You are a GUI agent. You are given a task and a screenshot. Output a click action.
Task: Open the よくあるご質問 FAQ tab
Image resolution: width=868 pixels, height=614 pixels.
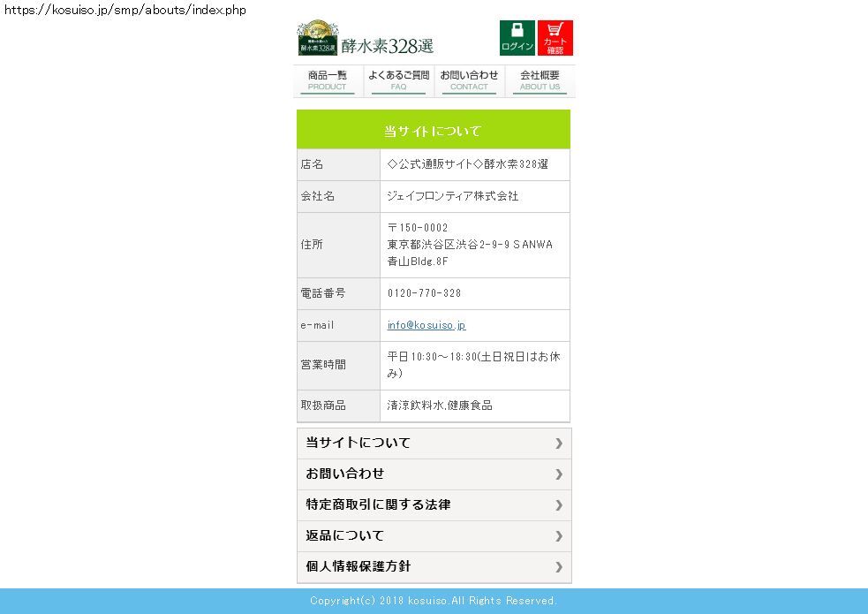pyautogui.click(x=398, y=80)
